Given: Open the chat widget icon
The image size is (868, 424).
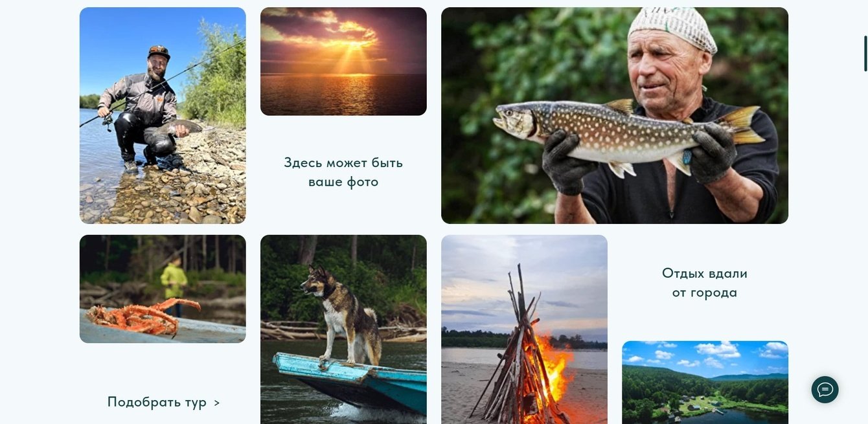Looking at the screenshot, I should (x=825, y=390).
